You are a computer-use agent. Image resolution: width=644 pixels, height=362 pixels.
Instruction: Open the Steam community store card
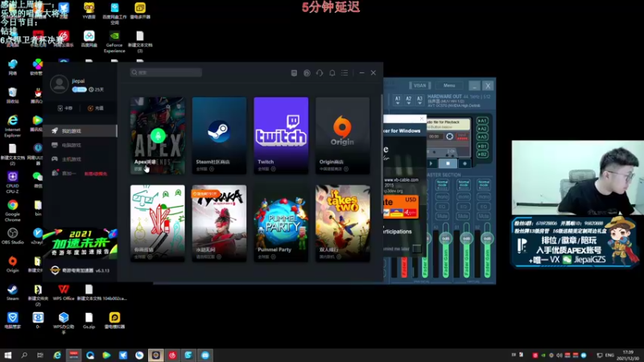tap(219, 136)
